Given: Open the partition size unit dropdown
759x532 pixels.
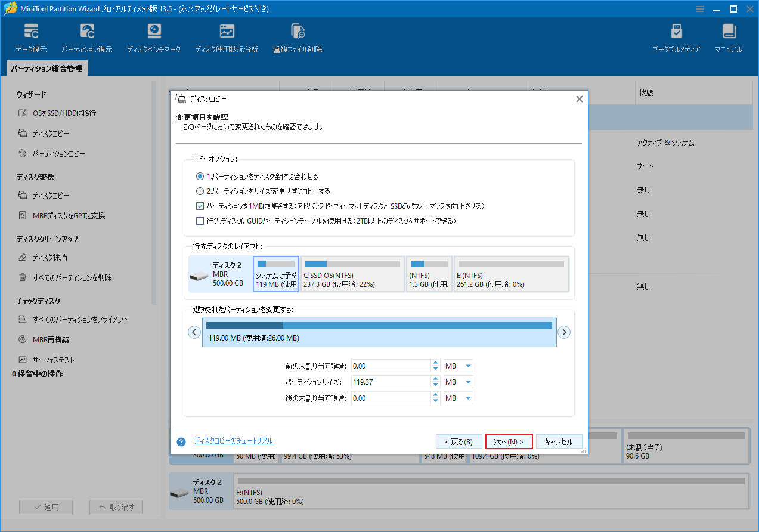Looking at the screenshot, I should click(458, 381).
